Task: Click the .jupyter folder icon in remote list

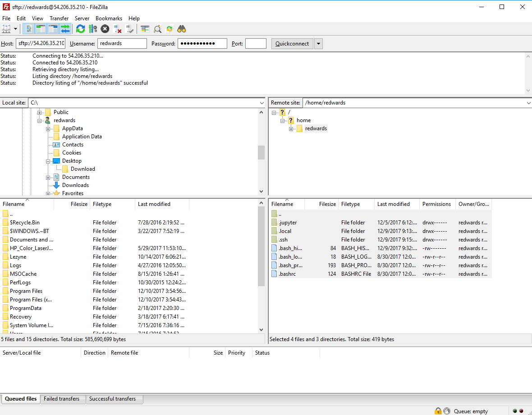Action: click(275, 223)
